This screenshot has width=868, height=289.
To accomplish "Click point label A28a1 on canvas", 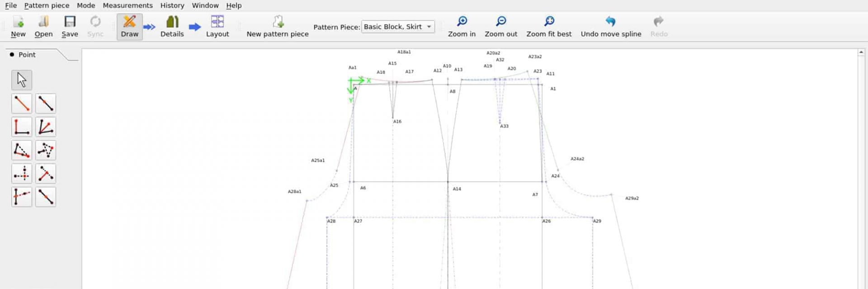I will 294,192.
